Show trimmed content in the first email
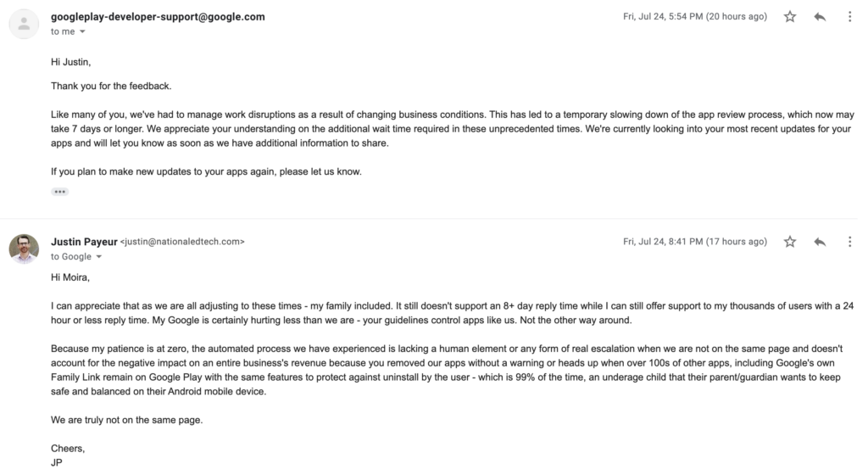The image size is (868, 475). (59, 192)
